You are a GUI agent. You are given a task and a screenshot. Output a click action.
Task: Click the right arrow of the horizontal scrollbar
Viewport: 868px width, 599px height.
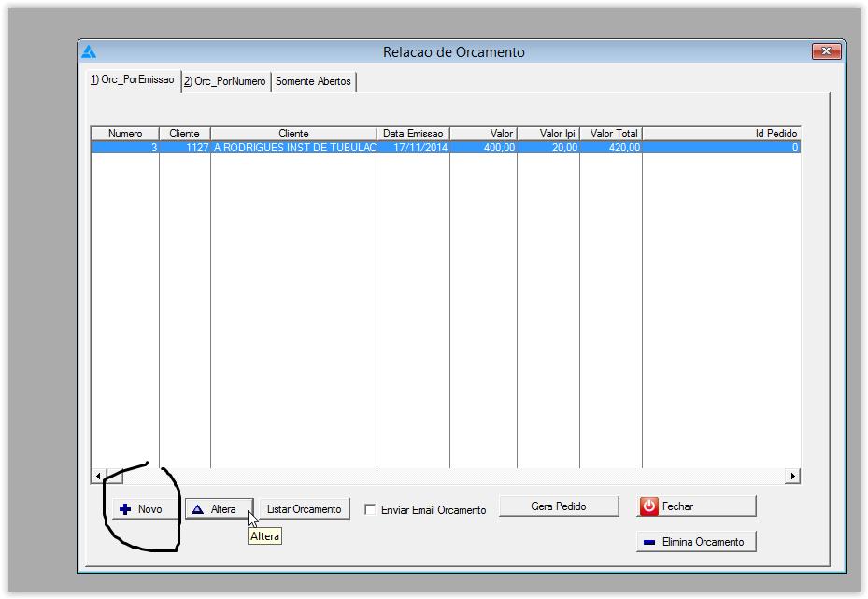[792, 476]
